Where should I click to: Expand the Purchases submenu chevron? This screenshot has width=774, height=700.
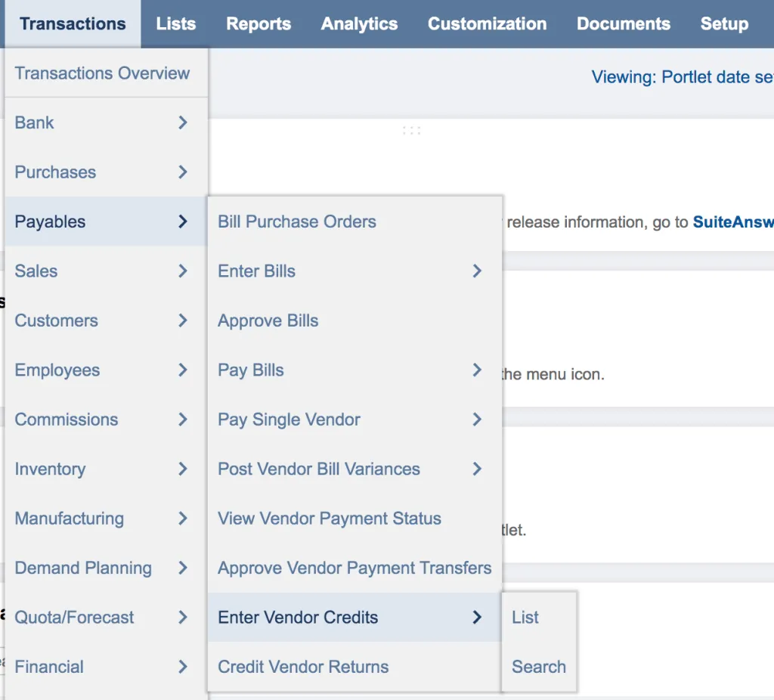point(183,172)
